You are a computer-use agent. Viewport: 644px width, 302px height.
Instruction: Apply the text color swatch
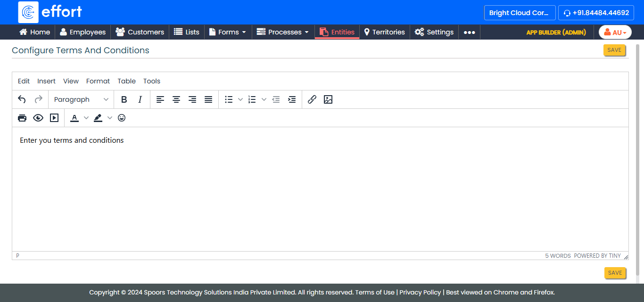pos(74,118)
